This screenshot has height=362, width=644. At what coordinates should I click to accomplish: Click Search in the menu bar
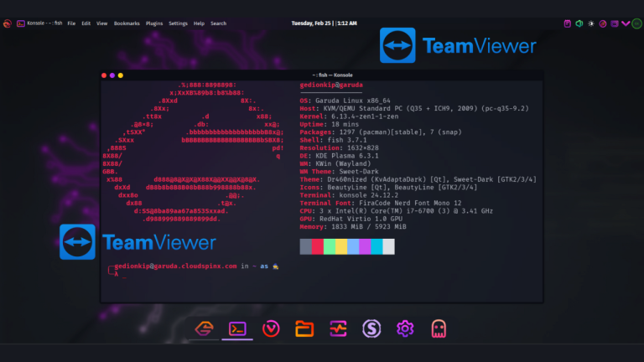(219, 23)
